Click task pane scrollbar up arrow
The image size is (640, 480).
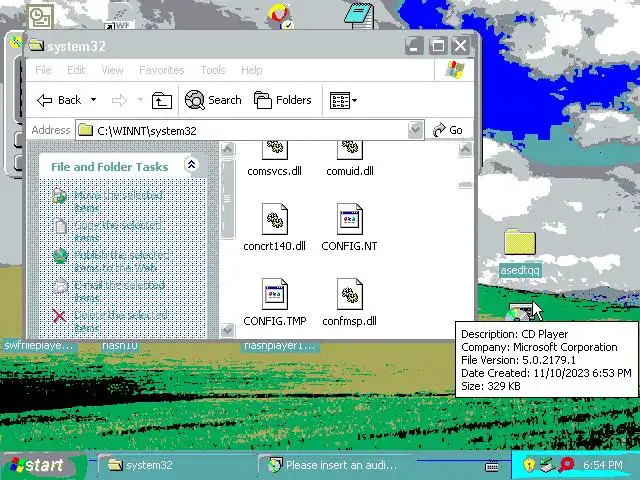point(227,149)
